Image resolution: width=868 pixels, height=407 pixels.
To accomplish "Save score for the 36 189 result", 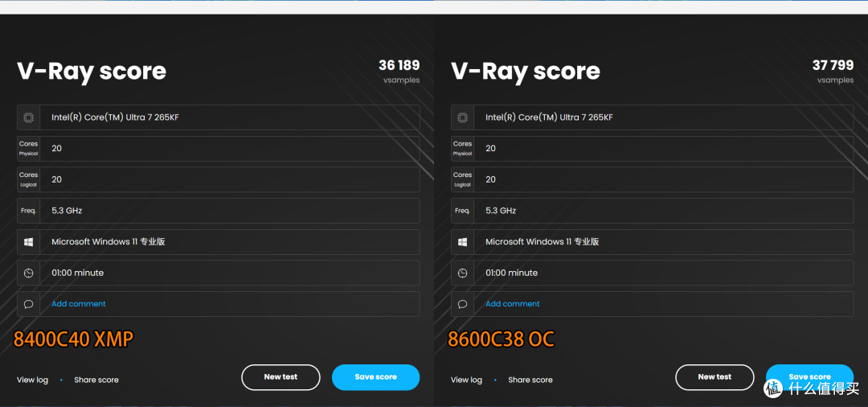I will pyautogui.click(x=376, y=377).
